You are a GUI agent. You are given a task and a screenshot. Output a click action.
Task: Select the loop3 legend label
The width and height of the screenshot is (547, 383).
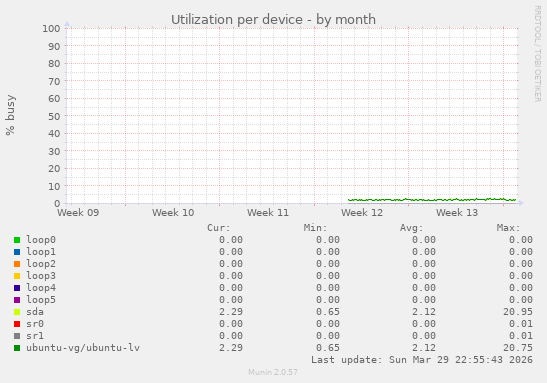(x=41, y=276)
